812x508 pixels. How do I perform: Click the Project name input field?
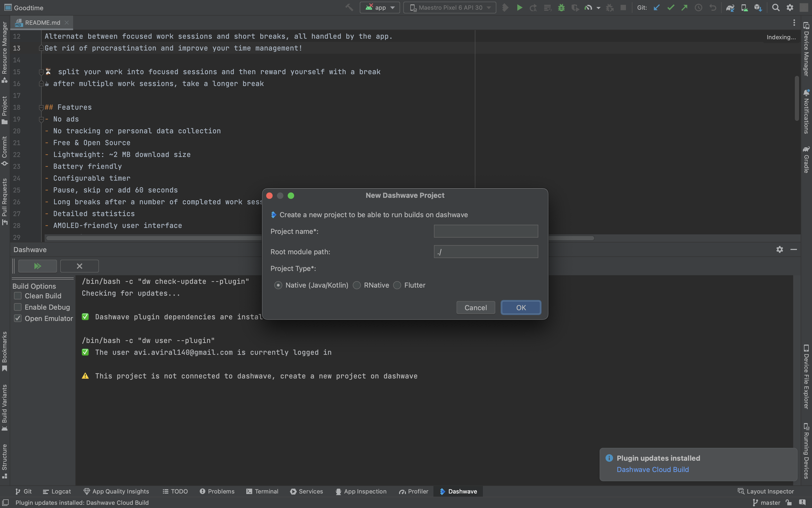coord(486,231)
